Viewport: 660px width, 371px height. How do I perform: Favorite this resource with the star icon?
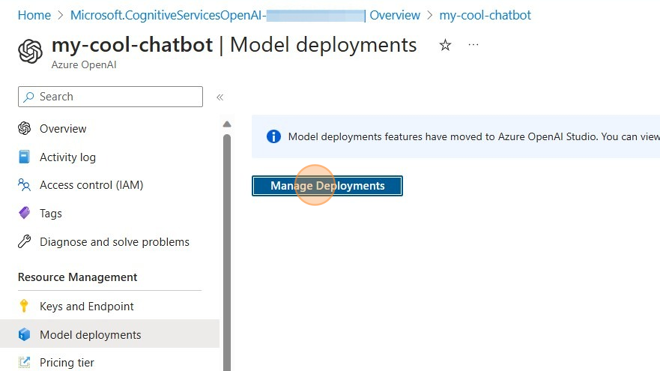[445, 45]
